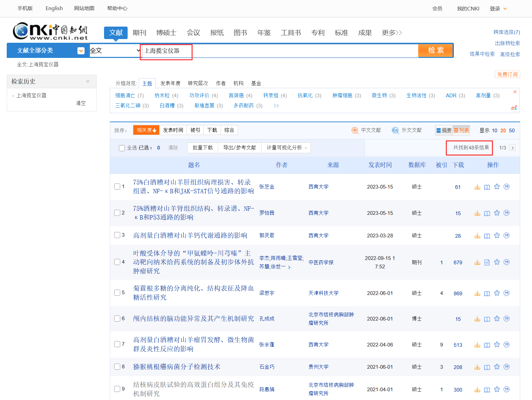Download the paper by 罗怡茜

pos(477,213)
